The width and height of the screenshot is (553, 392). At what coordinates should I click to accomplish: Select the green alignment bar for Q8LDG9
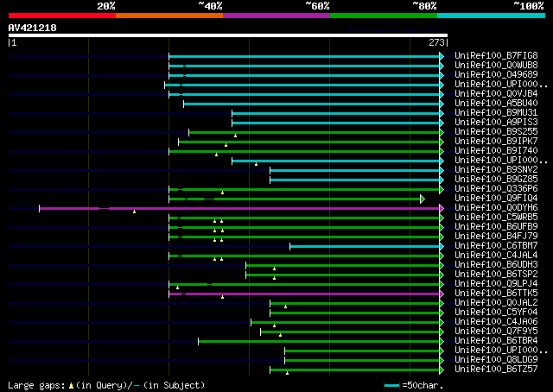[362, 360]
